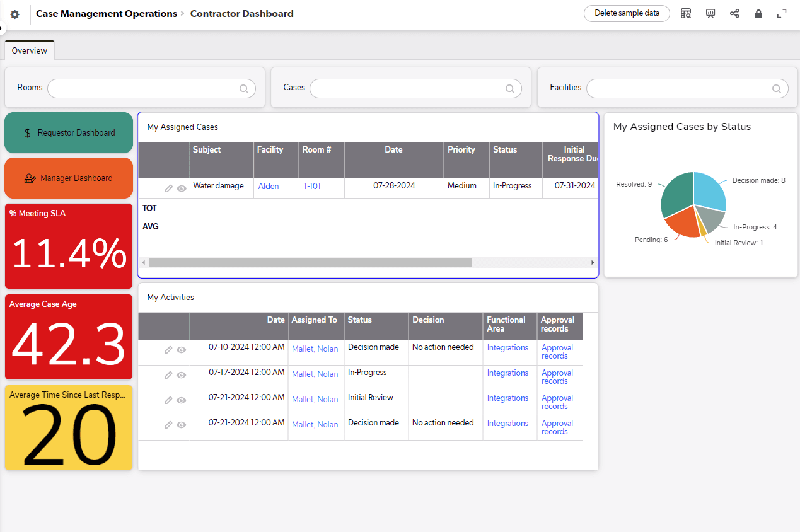Open eye view for the 07-10-2024 activity
Image resolution: width=800 pixels, height=532 pixels.
point(181,349)
